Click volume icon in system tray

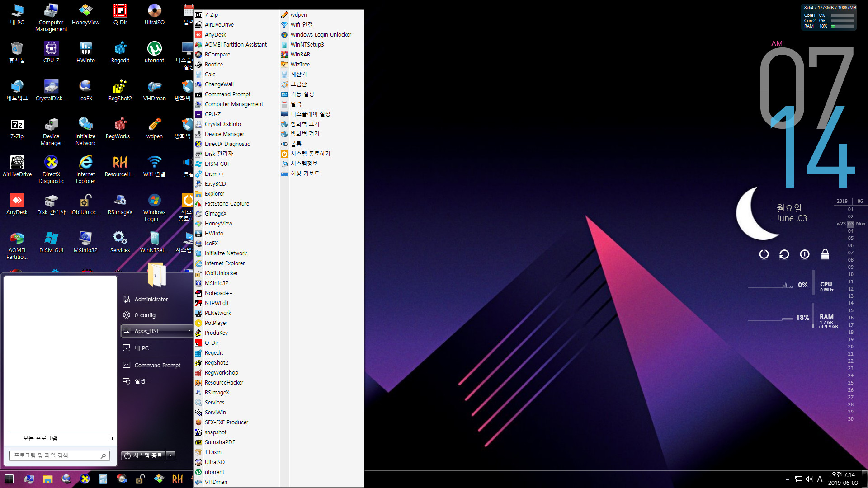809,479
